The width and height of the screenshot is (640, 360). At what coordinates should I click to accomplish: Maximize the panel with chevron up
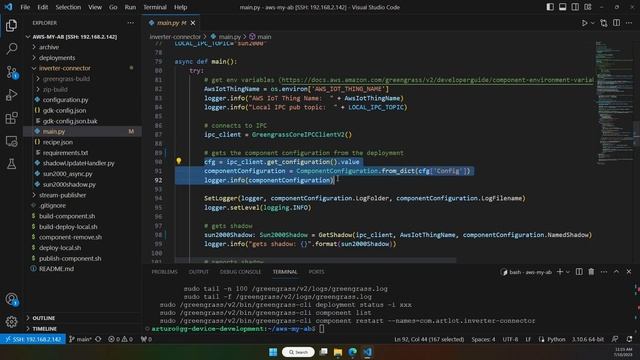pos(616,272)
